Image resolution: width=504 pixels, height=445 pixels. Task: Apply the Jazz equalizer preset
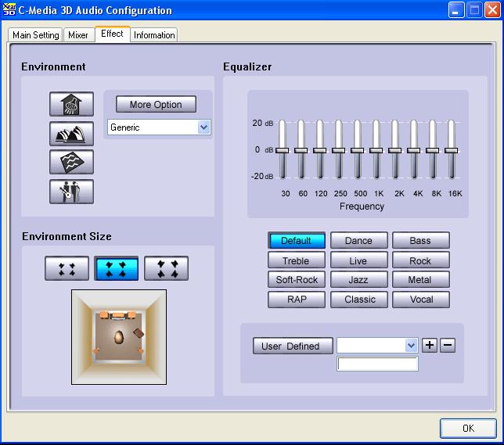coord(358,279)
